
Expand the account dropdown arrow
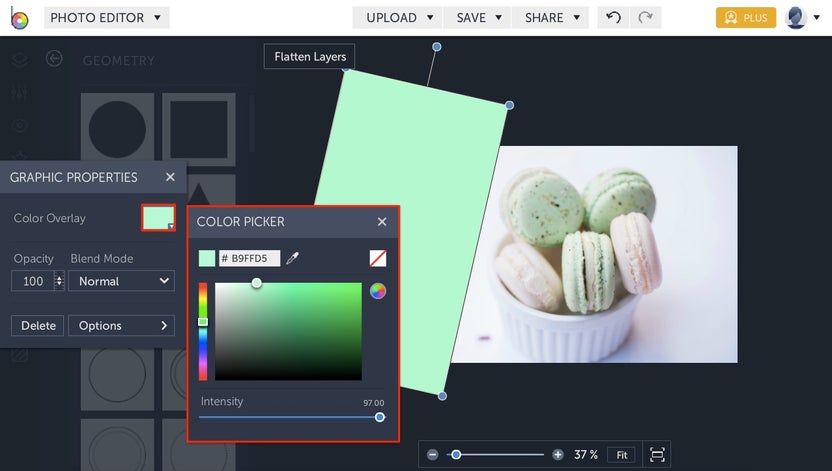point(817,18)
